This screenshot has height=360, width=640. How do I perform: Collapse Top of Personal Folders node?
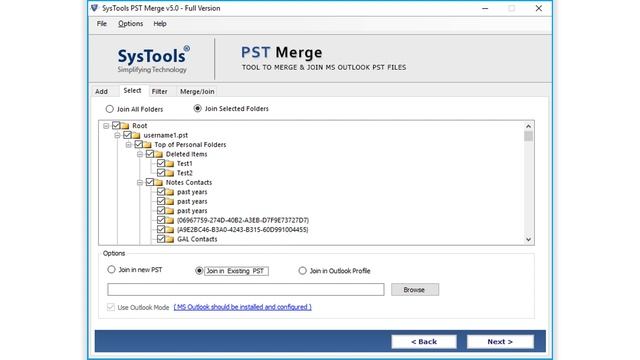click(129, 144)
